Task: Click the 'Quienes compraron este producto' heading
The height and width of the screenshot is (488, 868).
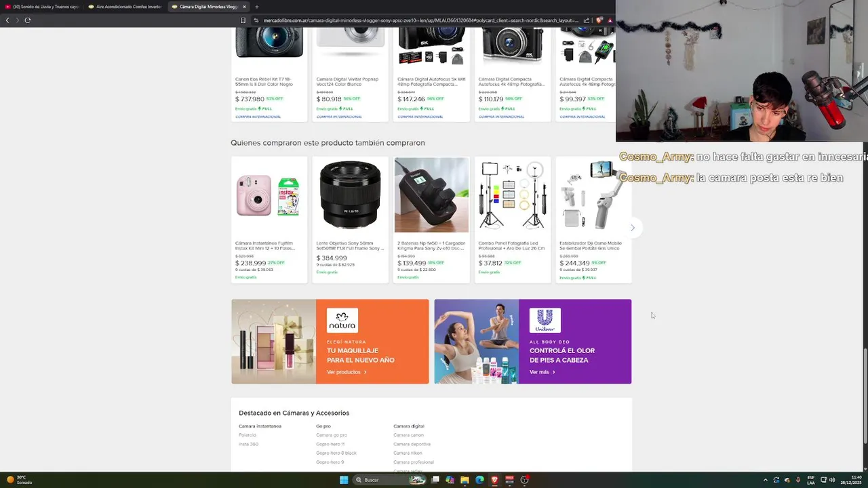Action: coord(328,143)
